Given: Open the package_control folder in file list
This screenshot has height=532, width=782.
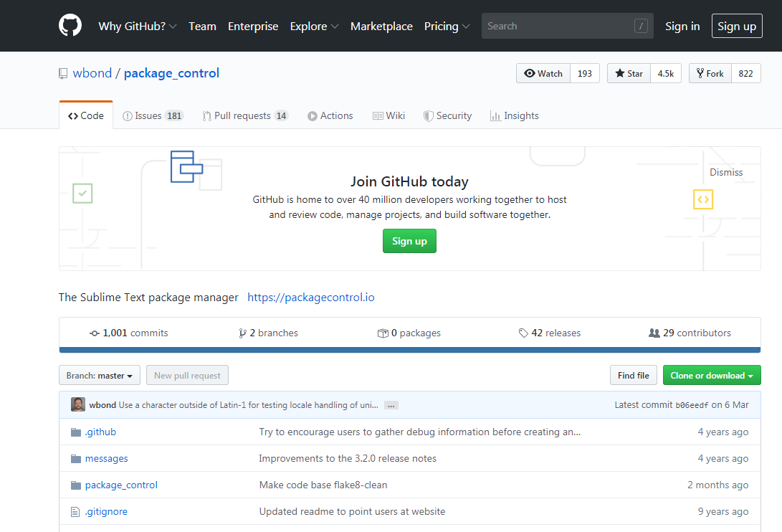Looking at the screenshot, I should (121, 485).
